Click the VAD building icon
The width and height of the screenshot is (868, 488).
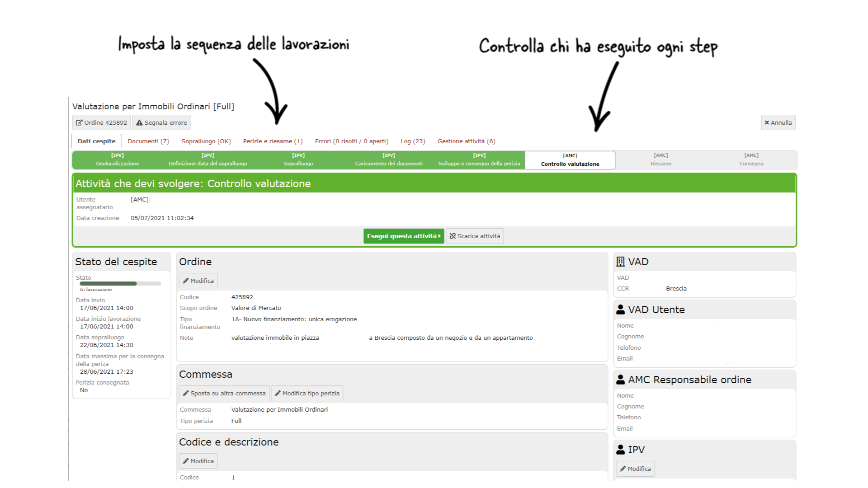[x=621, y=262]
